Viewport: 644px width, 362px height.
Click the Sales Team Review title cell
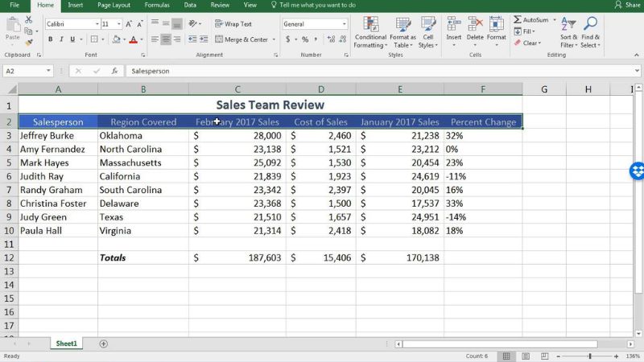pos(270,105)
